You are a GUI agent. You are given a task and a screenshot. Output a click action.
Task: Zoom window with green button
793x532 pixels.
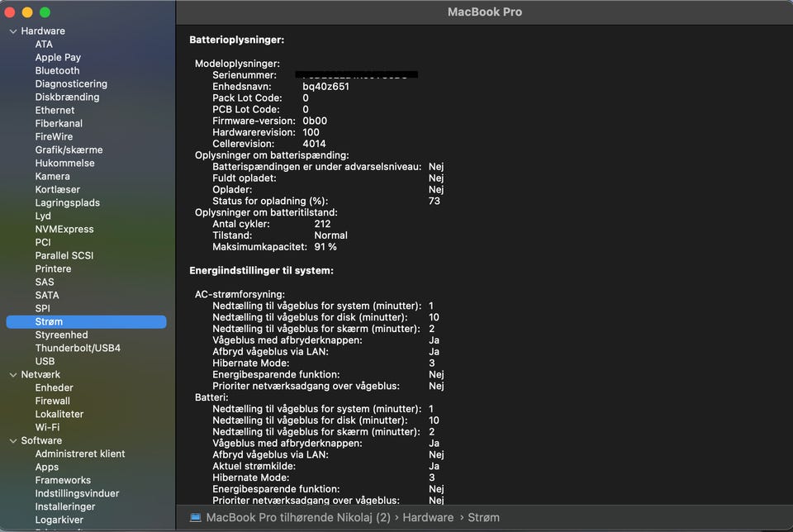pyautogui.click(x=45, y=12)
